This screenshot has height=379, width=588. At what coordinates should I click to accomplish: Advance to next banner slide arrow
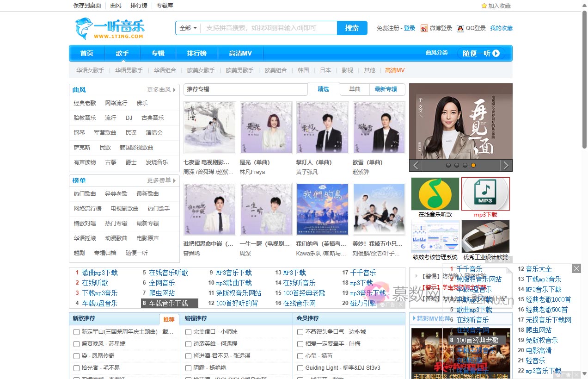[x=506, y=165]
